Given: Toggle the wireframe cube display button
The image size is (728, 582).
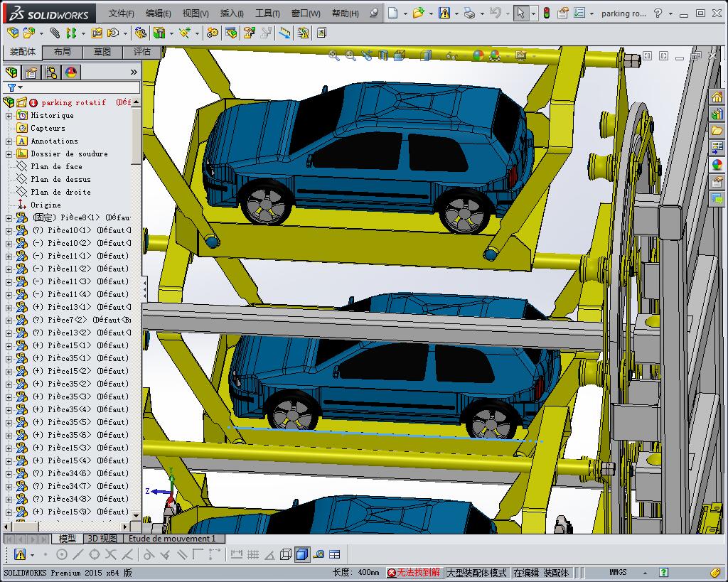Looking at the screenshot, I should pos(286,554).
